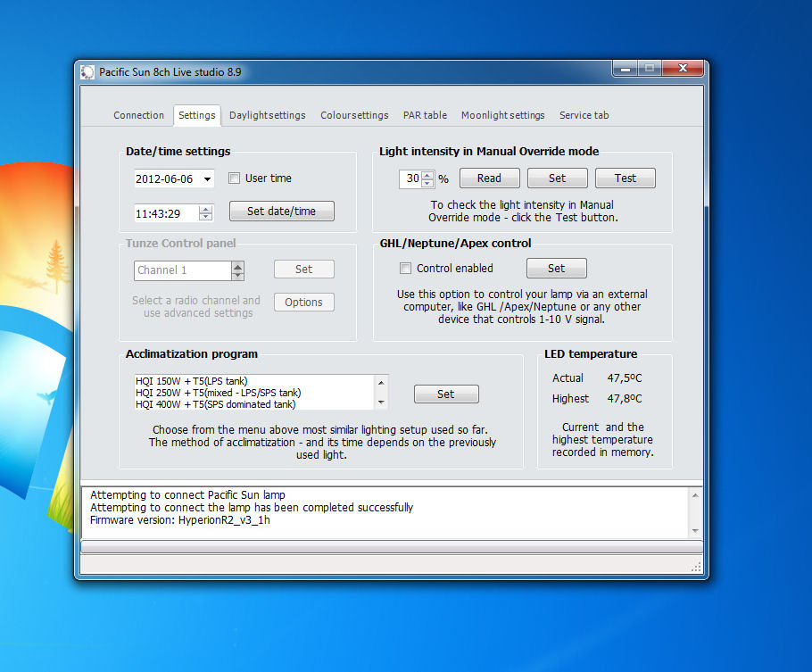Click the Tunze channel up arrow
This screenshot has width=812, height=672.
(x=237, y=266)
